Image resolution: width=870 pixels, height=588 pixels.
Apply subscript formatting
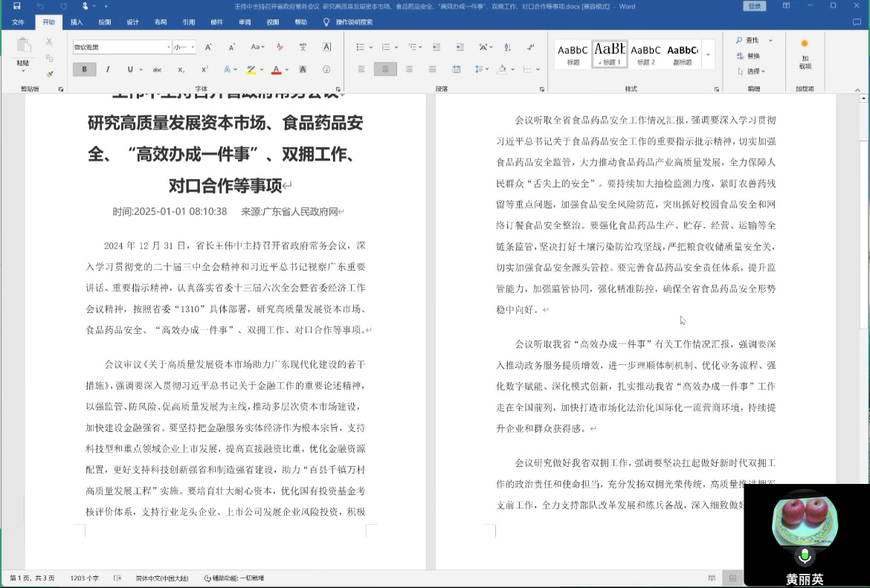tap(181, 70)
